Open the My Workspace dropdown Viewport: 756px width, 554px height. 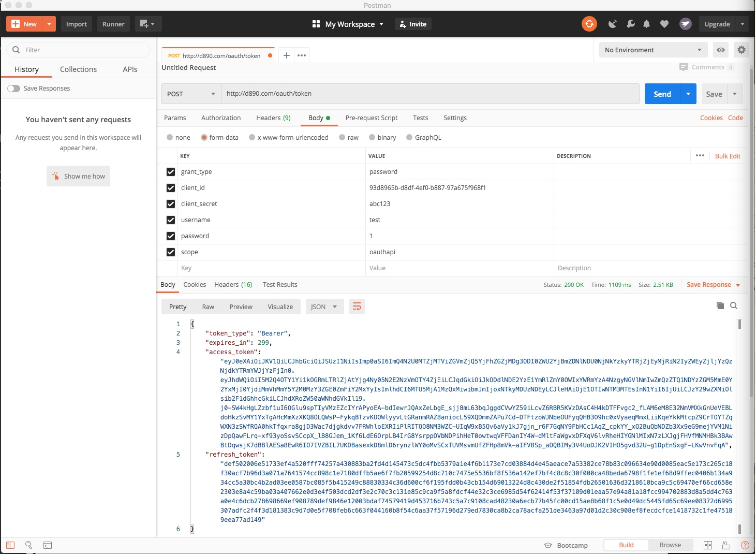tap(348, 24)
